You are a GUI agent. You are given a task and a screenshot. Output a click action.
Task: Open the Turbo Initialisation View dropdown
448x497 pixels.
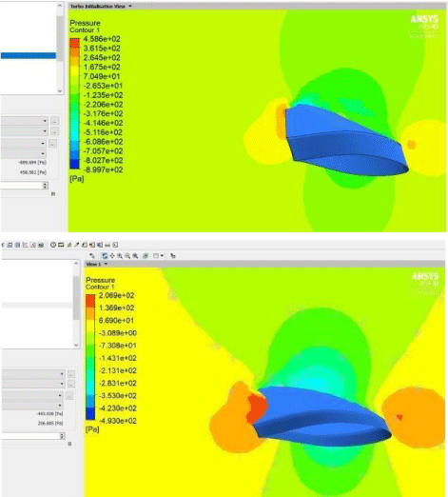tap(130, 6)
